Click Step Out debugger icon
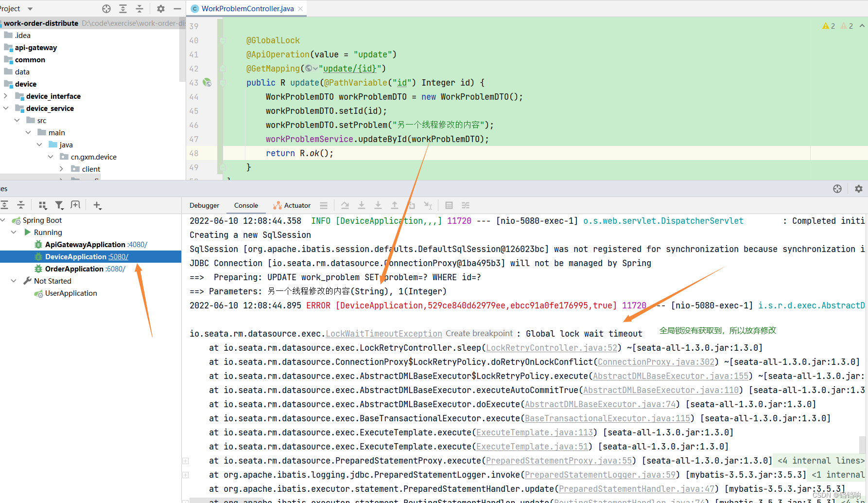868x503 pixels. (x=395, y=205)
